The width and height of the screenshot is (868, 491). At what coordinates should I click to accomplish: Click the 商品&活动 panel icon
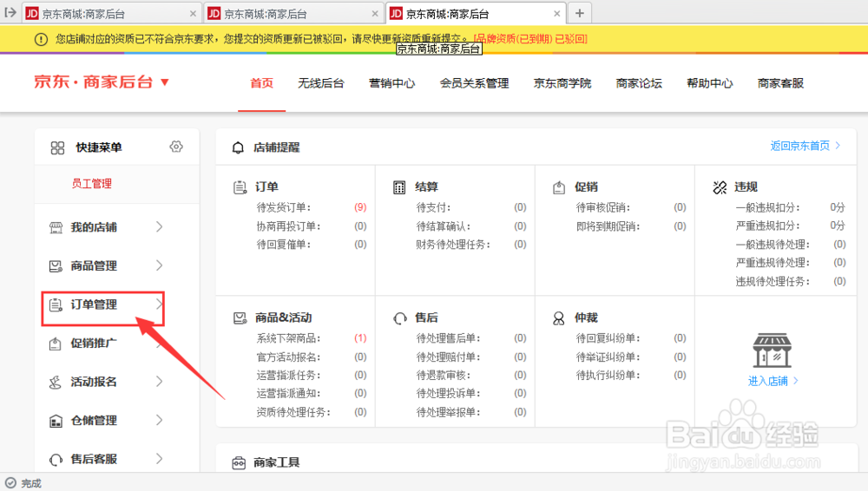[x=240, y=318]
